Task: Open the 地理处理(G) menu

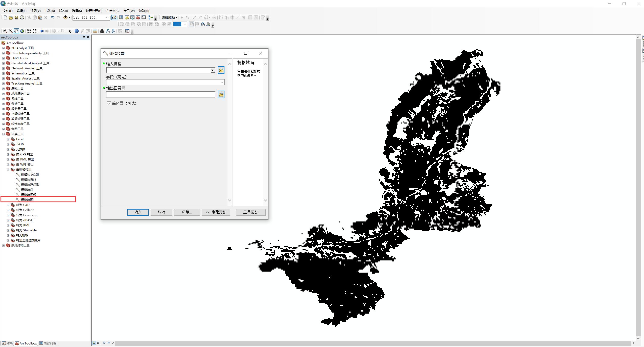Action: click(94, 11)
